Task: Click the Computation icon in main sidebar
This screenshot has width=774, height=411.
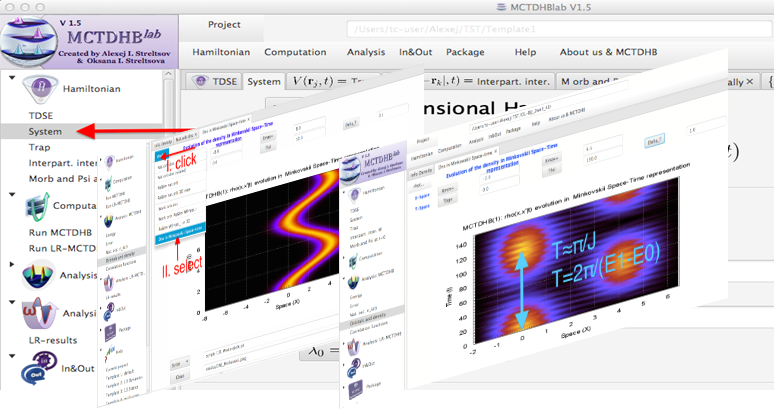Action: pyautogui.click(x=37, y=206)
